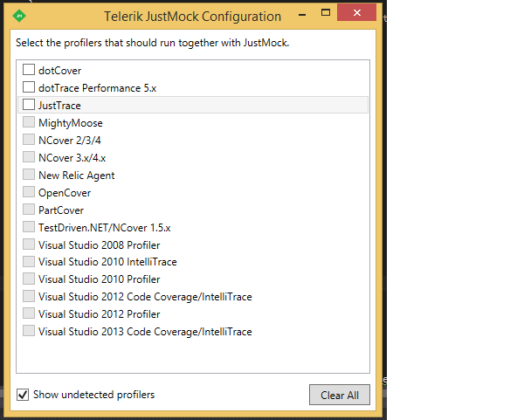The height and width of the screenshot is (420, 524).
Task: Tick Visual Studio 2012 Code Coverage/IntelliTrace
Action: point(30,296)
